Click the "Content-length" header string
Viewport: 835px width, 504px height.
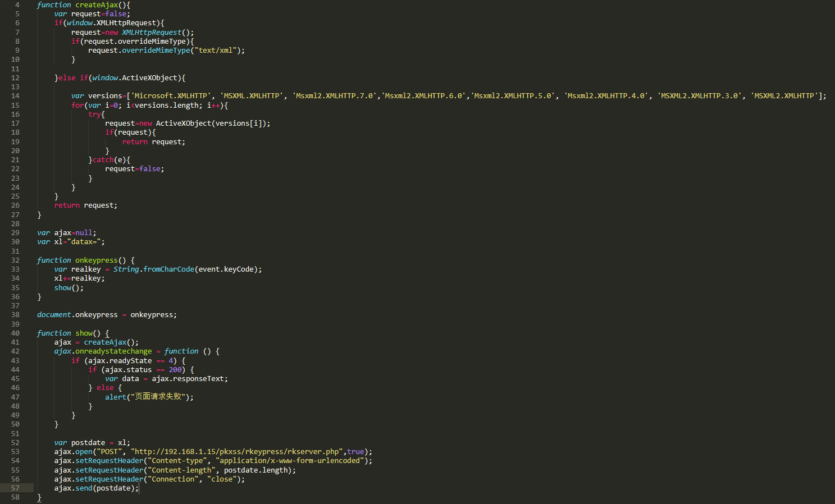point(181,470)
